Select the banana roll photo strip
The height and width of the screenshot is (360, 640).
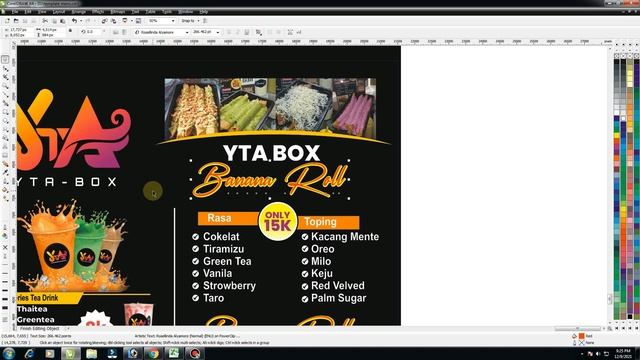pos(270,109)
